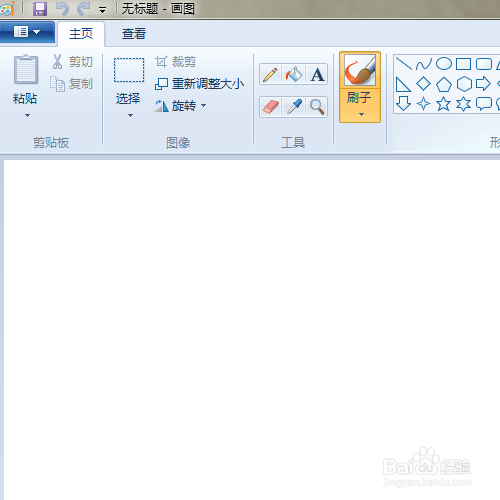The width and height of the screenshot is (500, 500).
Task: Choose the Five-point star shape
Action: 444,104
